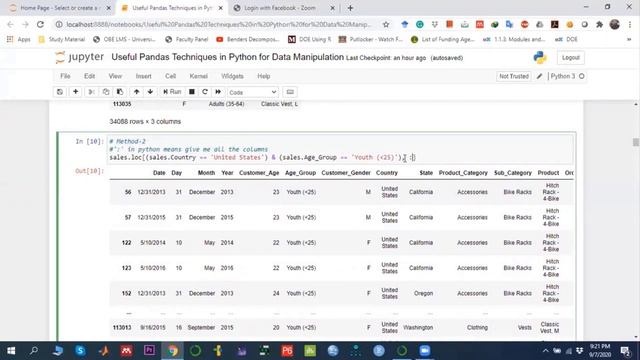Open the Widgets menu
Image resolution: width=640 pixels, height=360 pixels.
pyautogui.click(x=232, y=76)
